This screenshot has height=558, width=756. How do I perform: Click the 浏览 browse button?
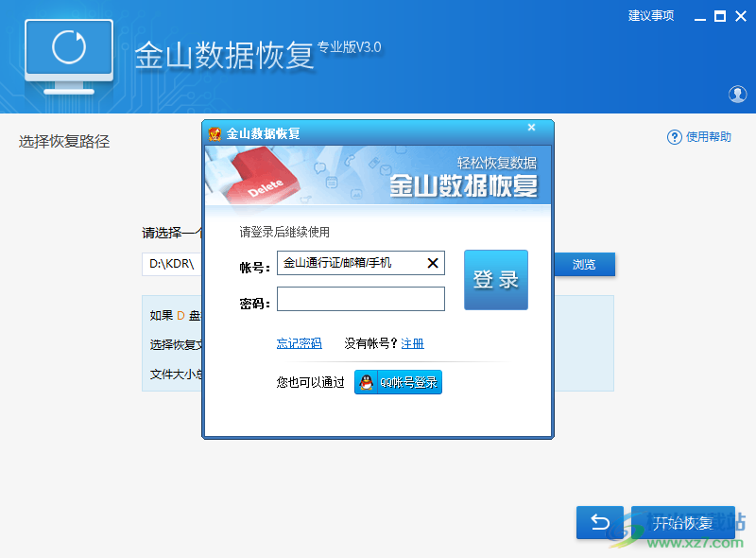pos(584,265)
